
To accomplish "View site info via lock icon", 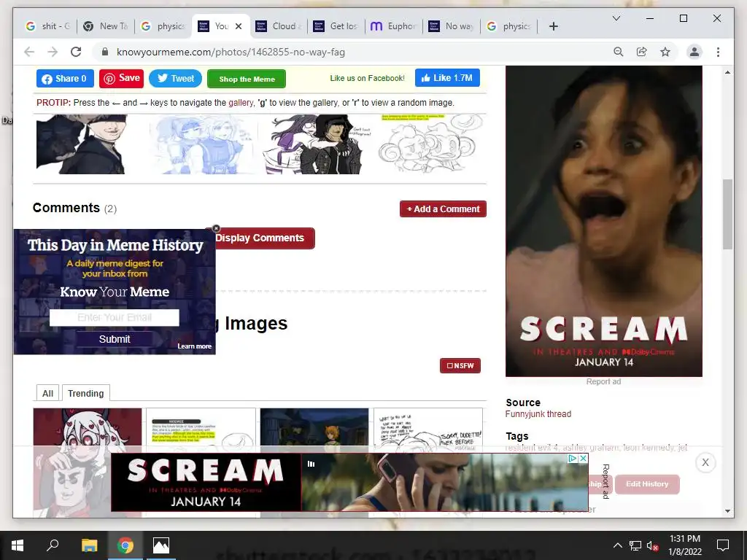I will [105, 52].
